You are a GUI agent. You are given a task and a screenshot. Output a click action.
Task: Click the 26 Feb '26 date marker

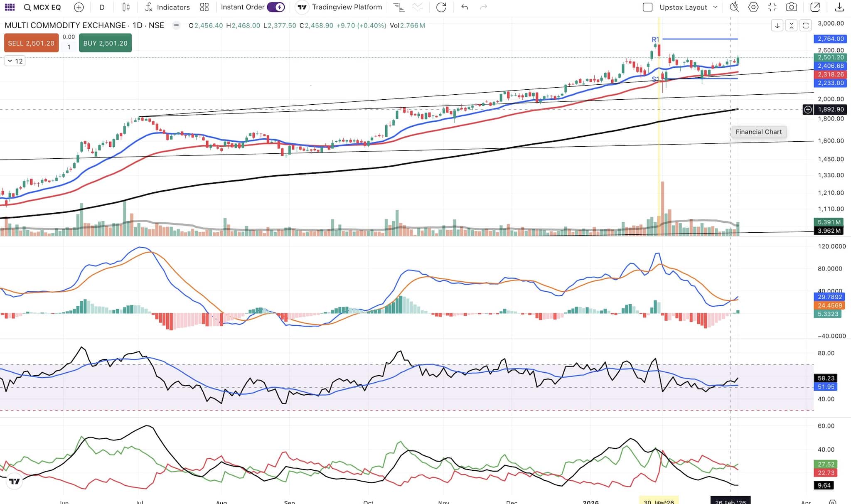click(730, 500)
